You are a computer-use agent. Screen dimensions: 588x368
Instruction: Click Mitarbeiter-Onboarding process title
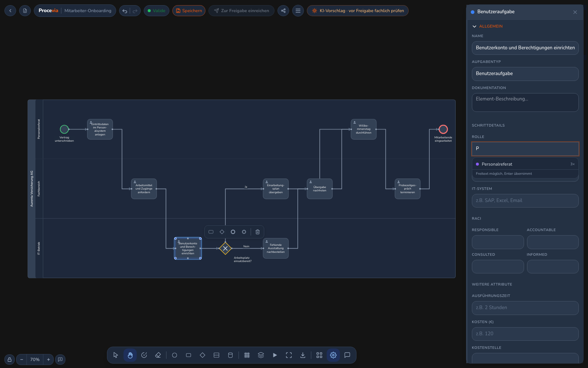[x=88, y=11]
